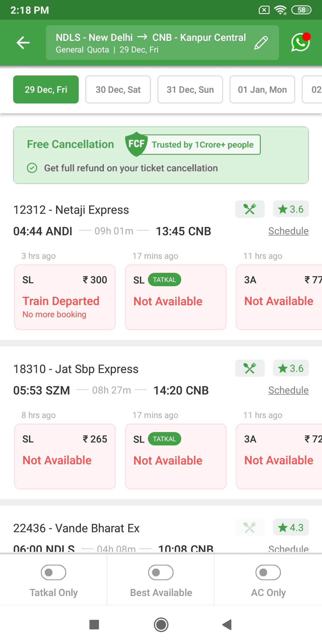
Task: Choose 01 Jan, Mon date tab
Action: click(262, 89)
